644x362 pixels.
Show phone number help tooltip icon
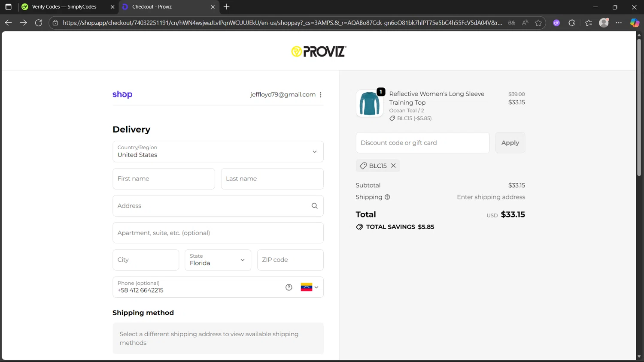point(289,287)
